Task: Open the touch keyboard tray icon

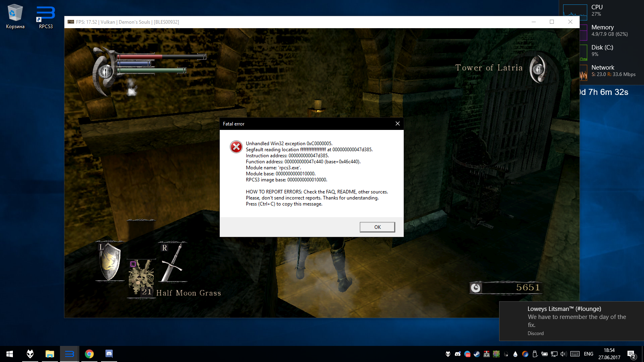Action: [575, 354]
